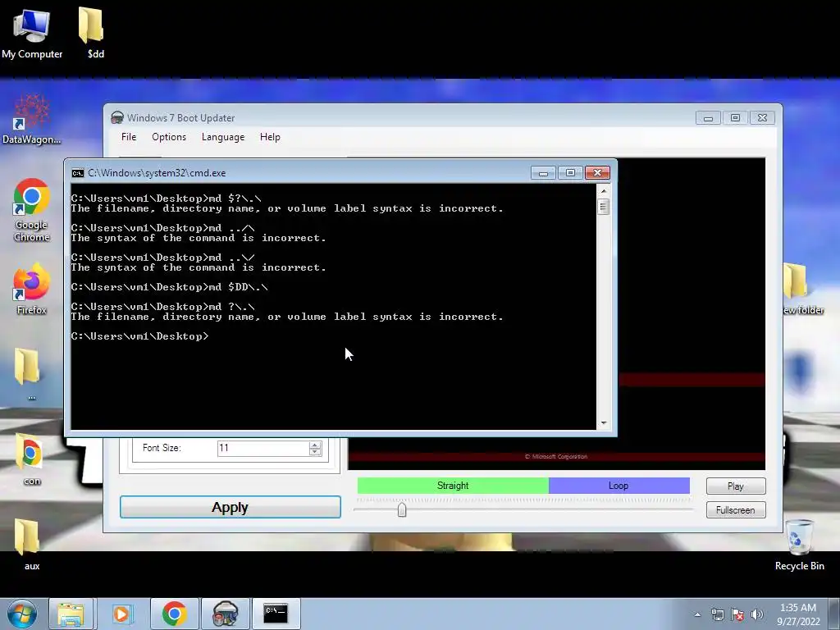Open the volume tray icon
The width and height of the screenshot is (840, 630).
[757, 614]
